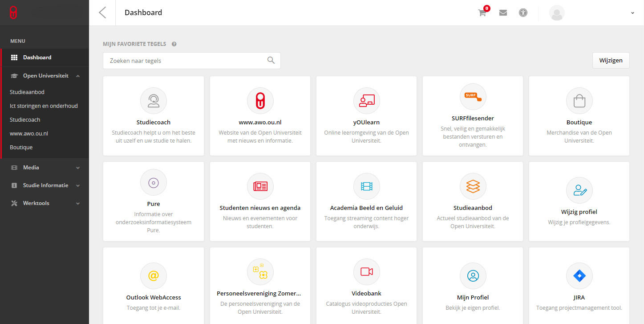The image size is (644, 324).
Task: Click 'Toegang tot je e-mail.' text
Action: (x=154, y=308)
